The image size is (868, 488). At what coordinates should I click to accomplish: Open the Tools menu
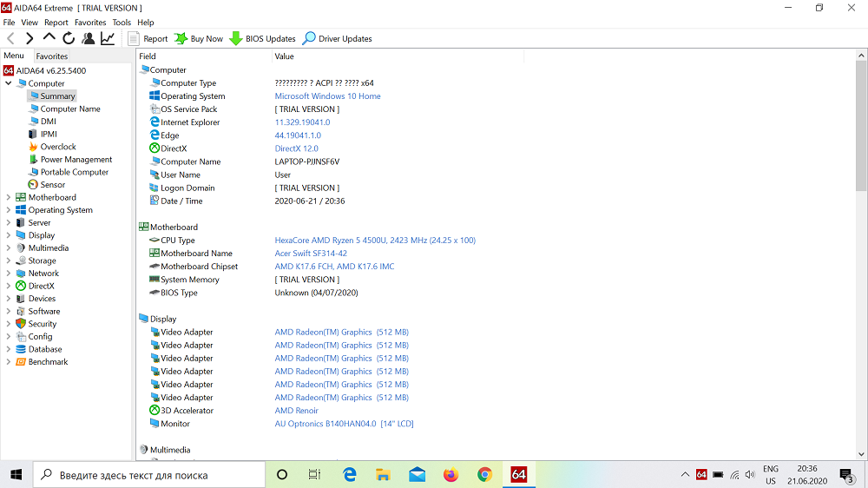tap(122, 23)
